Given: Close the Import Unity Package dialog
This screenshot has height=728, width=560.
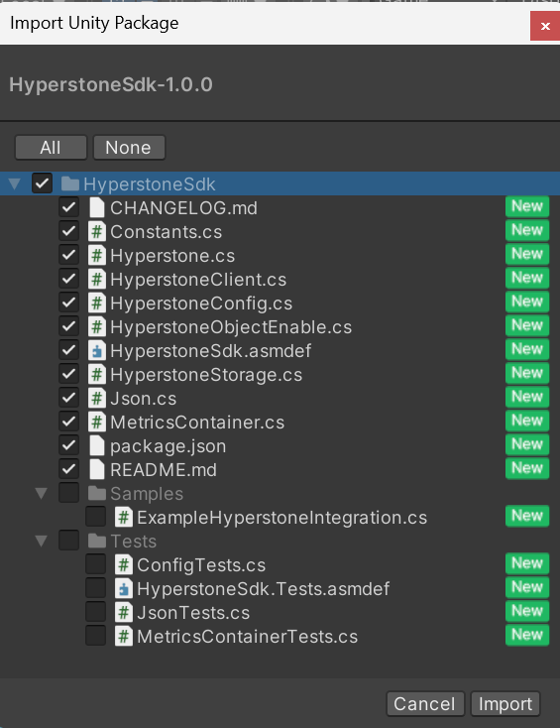Looking at the screenshot, I should [x=545, y=26].
